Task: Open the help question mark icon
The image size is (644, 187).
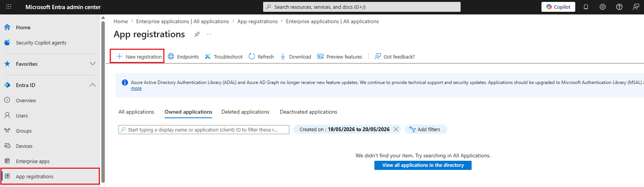Action: click(619, 7)
